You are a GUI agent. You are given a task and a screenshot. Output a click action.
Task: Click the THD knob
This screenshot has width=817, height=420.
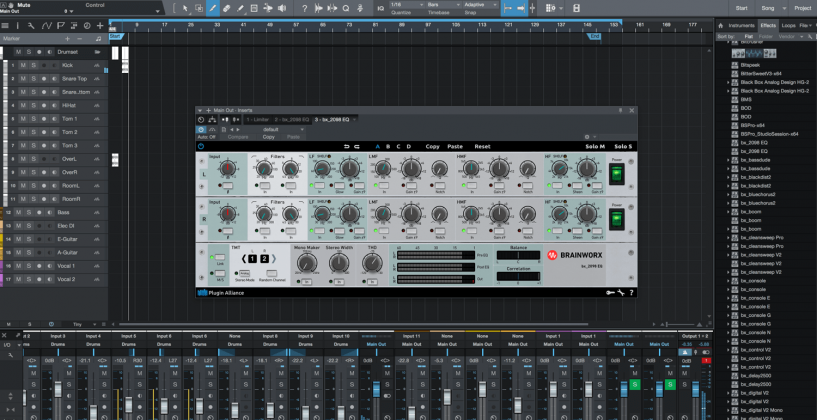[x=372, y=263]
